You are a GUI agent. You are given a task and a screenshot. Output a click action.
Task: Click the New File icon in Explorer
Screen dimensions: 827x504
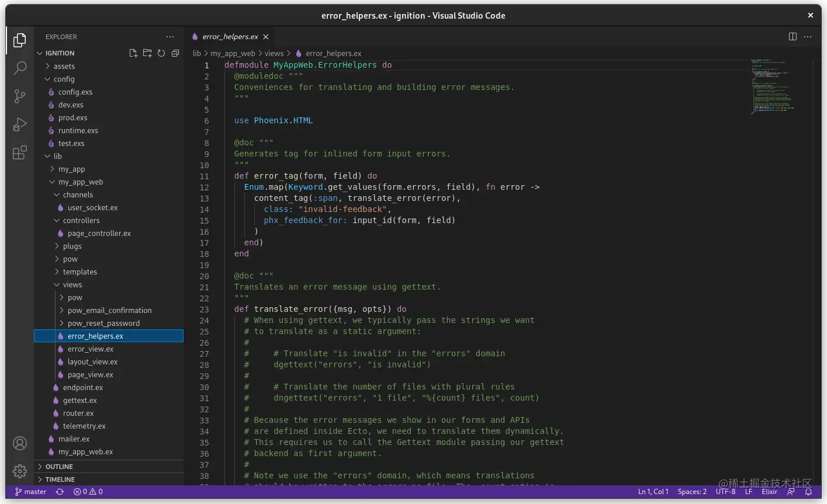click(133, 53)
